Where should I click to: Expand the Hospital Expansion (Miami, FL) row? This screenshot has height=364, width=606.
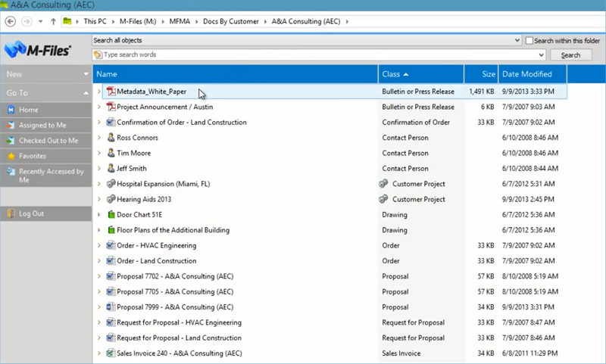pos(99,184)
